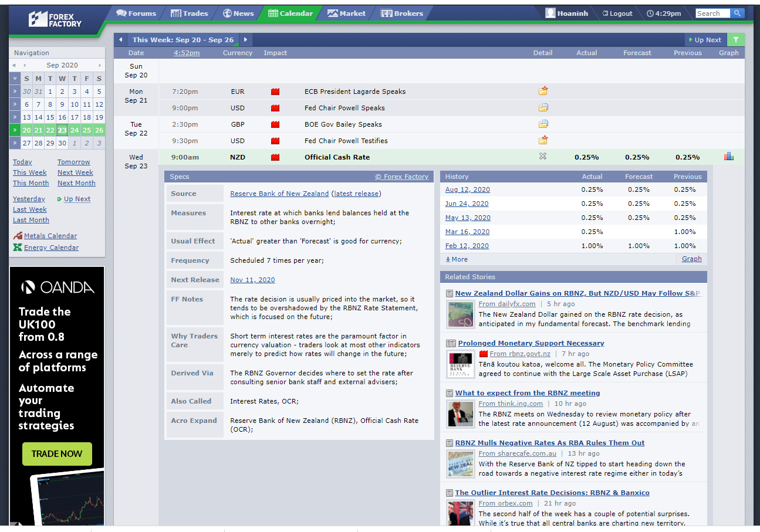Open history entry Mar 16, 2020
The height and width of the screenshot is (532, 760).
pos(467,232)
